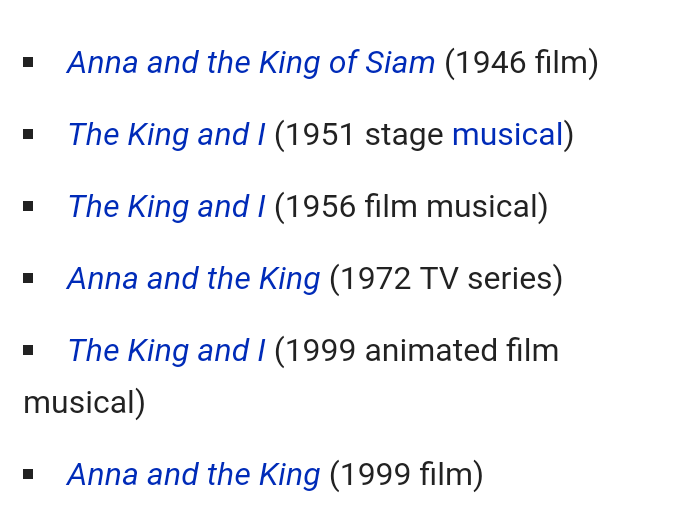
Task: Click the bullet beside the 1999 animated film entry
Action: pos(29,351)
